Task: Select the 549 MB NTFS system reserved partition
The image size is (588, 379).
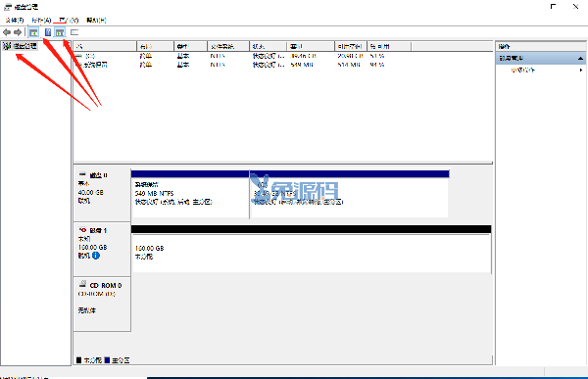Action: (x=190, y=194)
